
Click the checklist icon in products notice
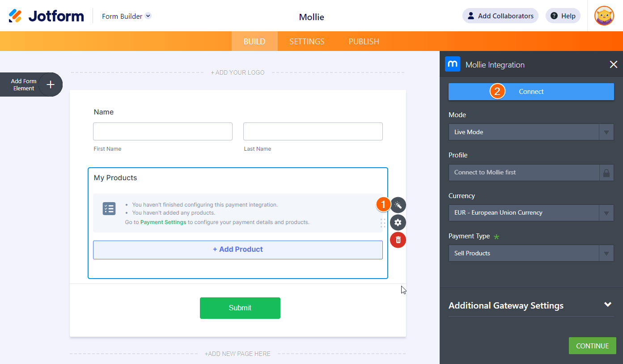[109, 208]
